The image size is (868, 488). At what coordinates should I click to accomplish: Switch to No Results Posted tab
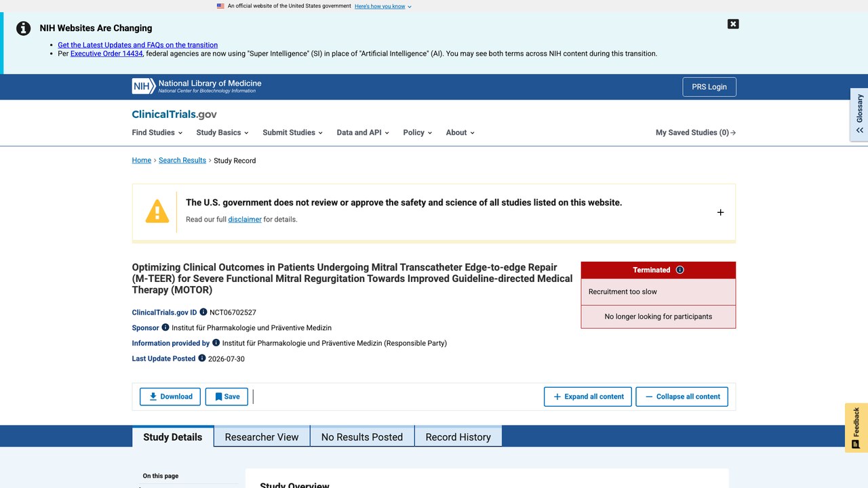(362, 436)
